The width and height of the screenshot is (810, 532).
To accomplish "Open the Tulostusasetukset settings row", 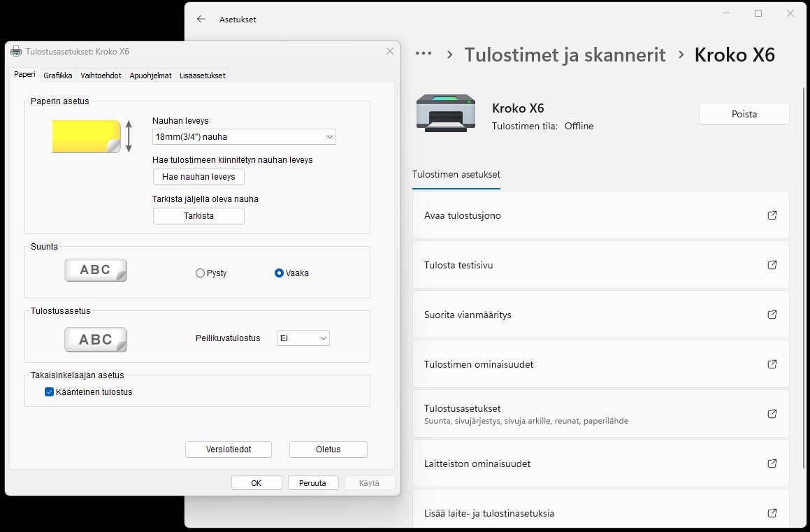I will [x=600, y=414].
